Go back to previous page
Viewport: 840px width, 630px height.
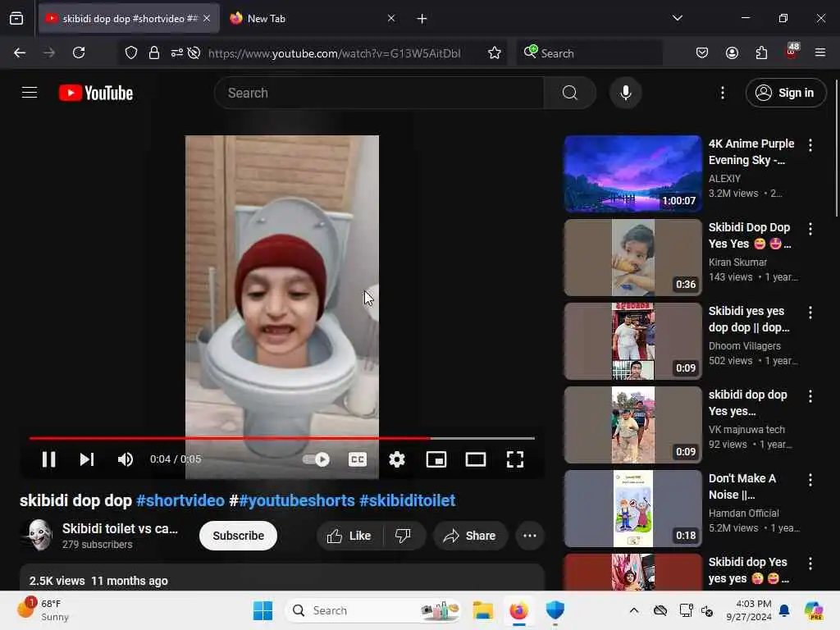20,52
